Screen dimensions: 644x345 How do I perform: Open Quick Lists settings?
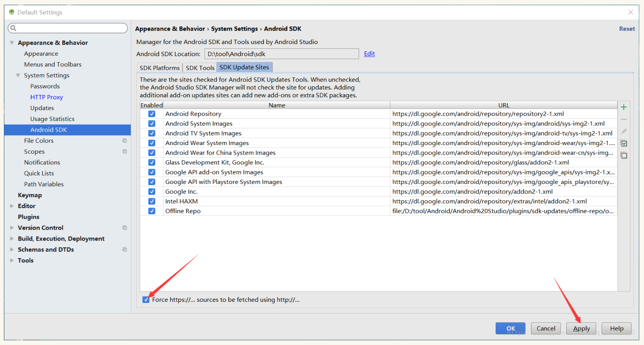pos(39,173)
